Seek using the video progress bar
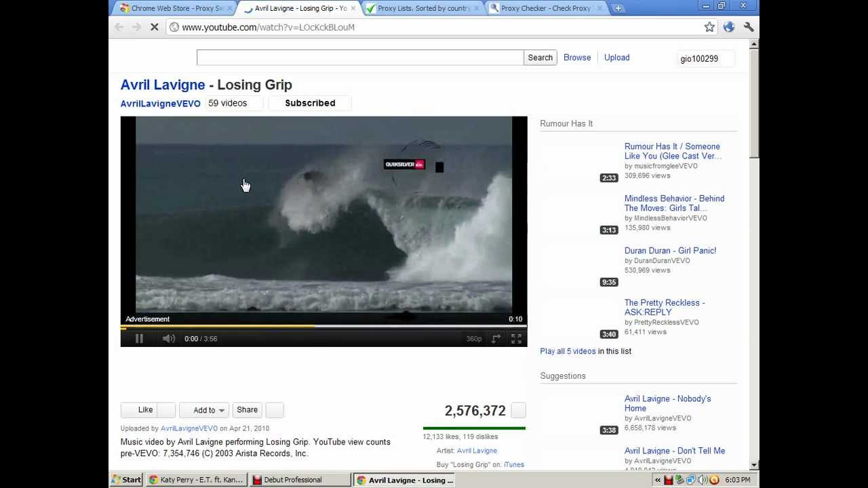The width and height of the screenshot is (868, 488). [x=323, y=327]
